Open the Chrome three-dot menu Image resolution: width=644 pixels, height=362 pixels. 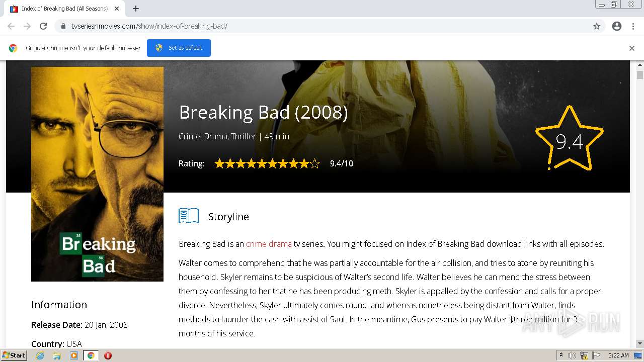coord(633,26)
